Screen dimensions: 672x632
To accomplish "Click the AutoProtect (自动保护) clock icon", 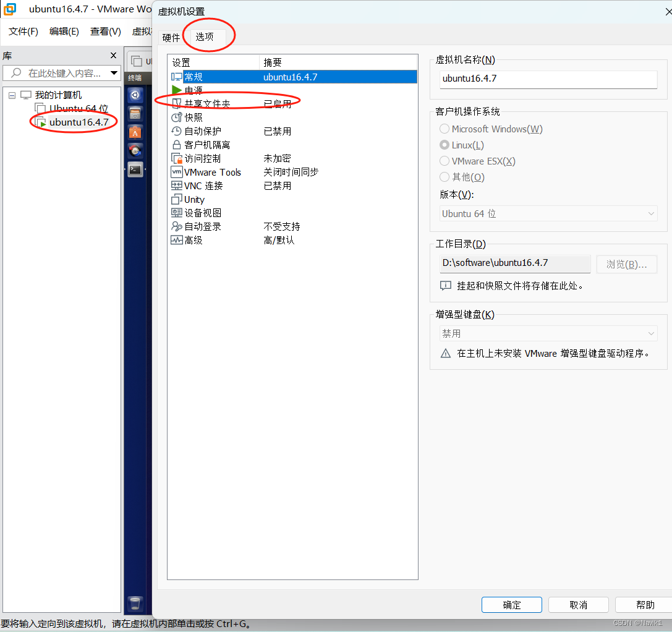I will coord(176,130).
